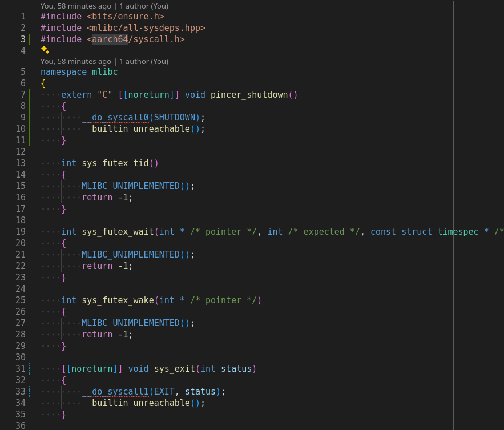Click the opening brace on line 6
The image size is (504, 430).
[x=43, y=83]
